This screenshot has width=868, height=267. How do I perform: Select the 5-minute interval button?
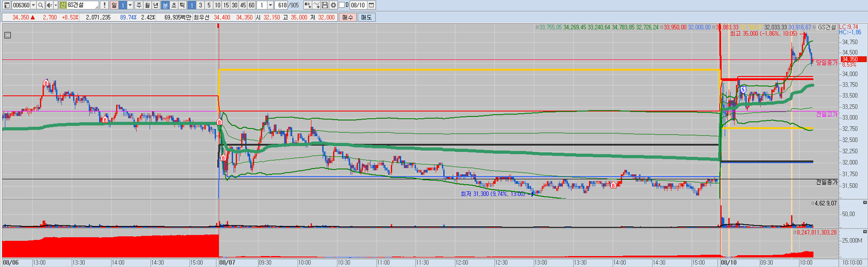point(209,5)
